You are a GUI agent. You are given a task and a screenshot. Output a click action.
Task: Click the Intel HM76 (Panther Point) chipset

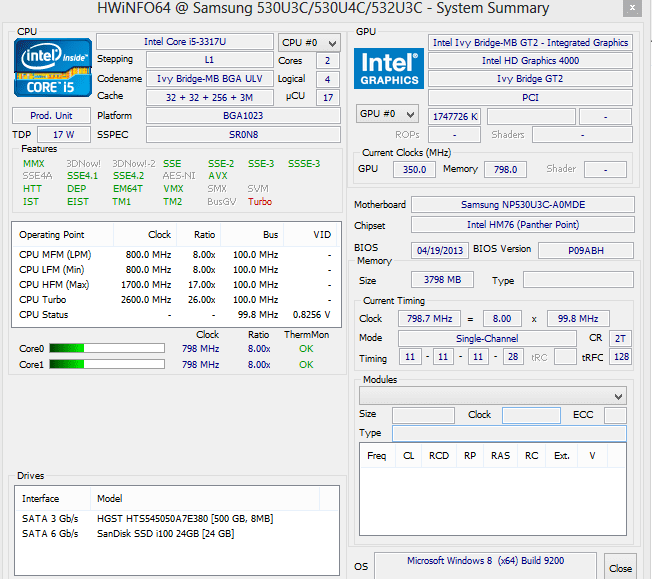(x=523, y=225)
